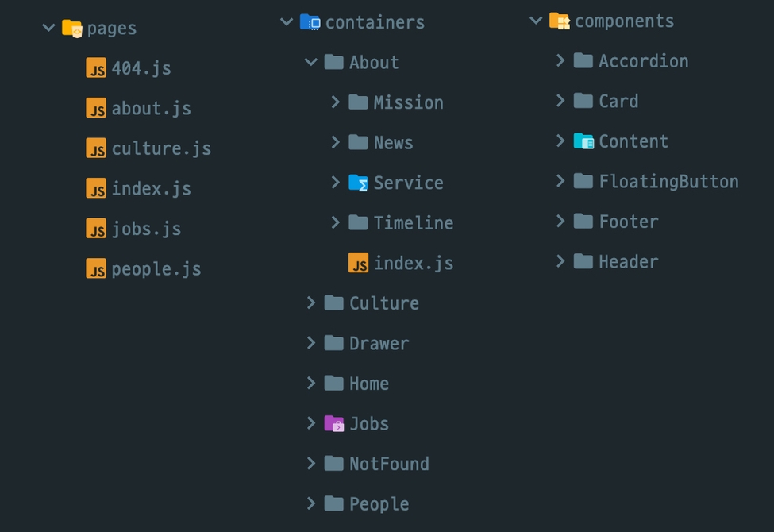Expand the FloatingButton folder arrow

coord(560,181)
